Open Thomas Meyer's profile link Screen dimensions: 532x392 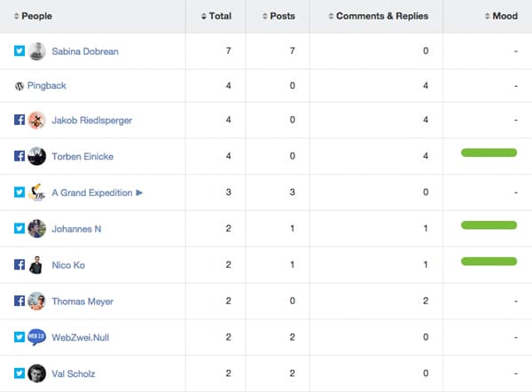pyautogui.click(x=82, y=302)
